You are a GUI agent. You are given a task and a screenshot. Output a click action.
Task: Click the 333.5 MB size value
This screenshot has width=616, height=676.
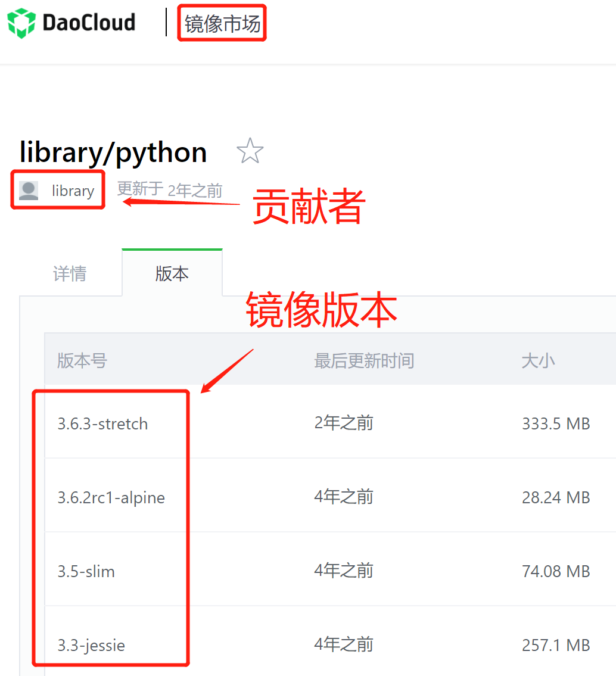556,423
